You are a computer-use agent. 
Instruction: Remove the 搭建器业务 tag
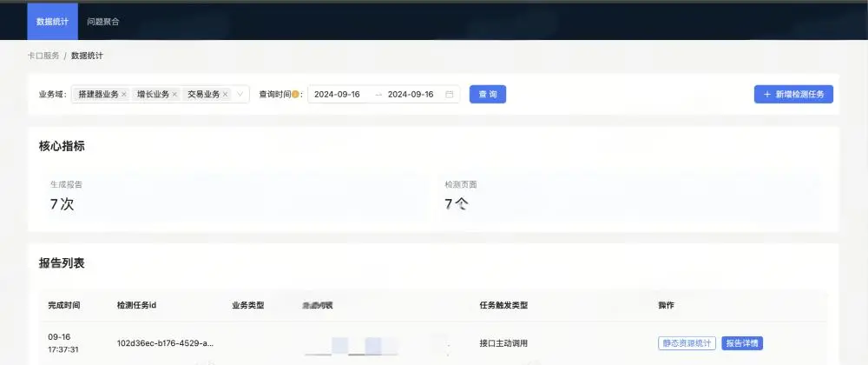pos(124,95)
